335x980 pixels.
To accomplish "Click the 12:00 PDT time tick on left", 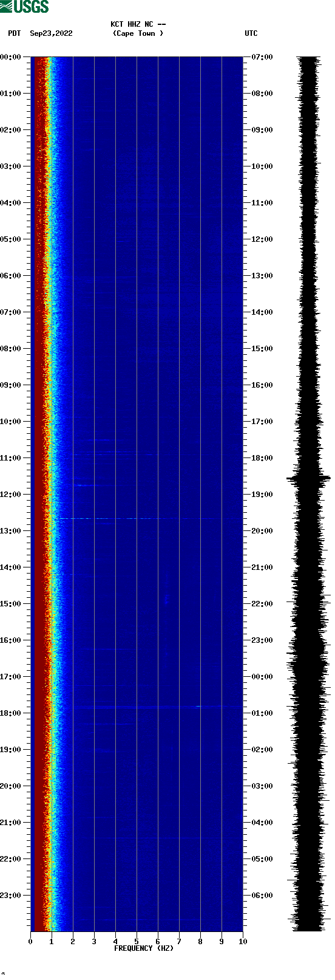I will coord(10,495).
